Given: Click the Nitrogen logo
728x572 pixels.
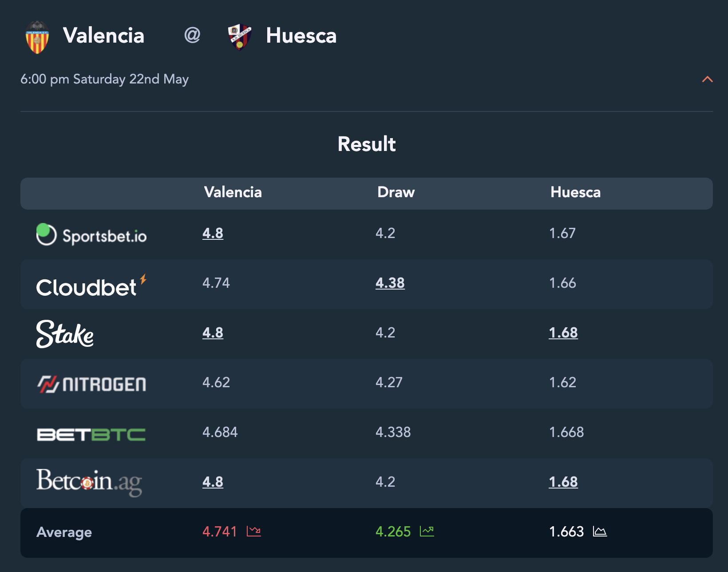Looking at the screenshot, I should pos(91,384).
